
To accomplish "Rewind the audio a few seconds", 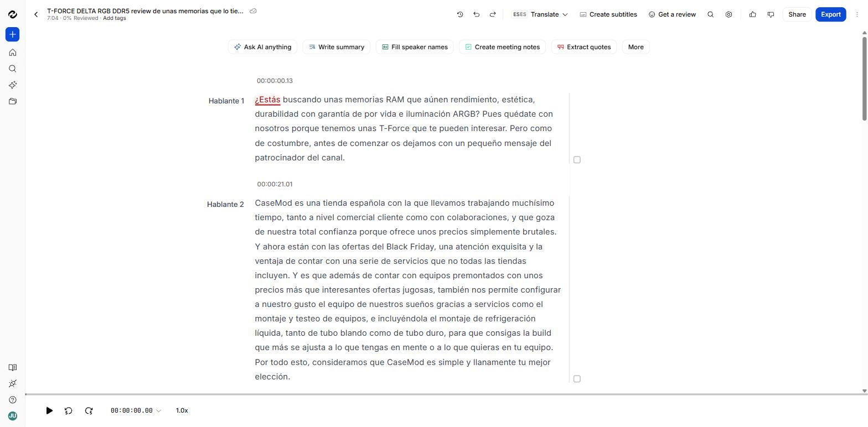I will (69, 410).
